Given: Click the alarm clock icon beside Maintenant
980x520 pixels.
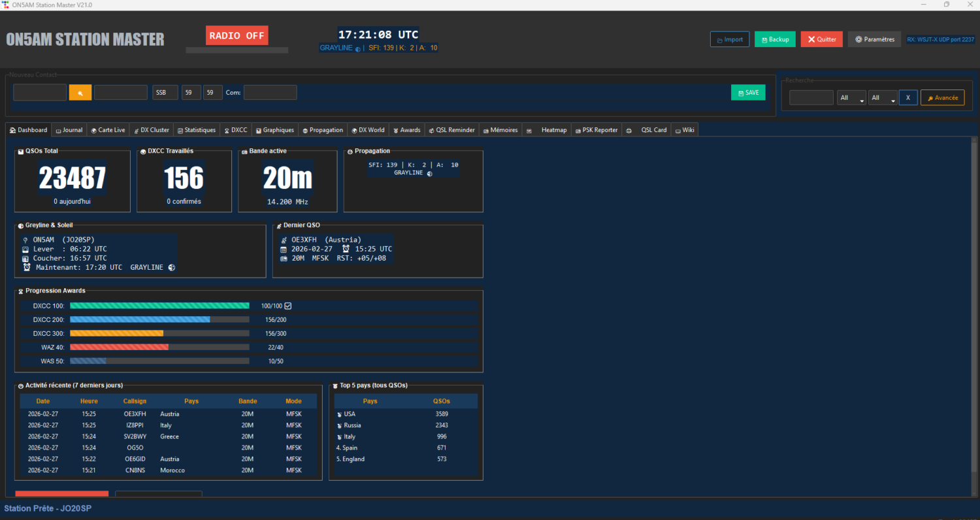Looking at the screenshot, I should pos(27,267).
